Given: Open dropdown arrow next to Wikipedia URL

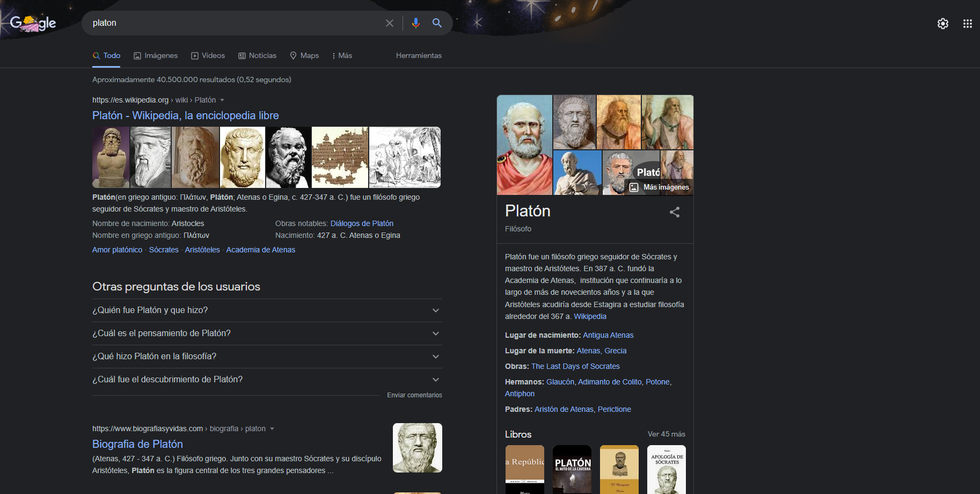Looking at the screenshot, I should pyautogui.click(x=222, y=100).
